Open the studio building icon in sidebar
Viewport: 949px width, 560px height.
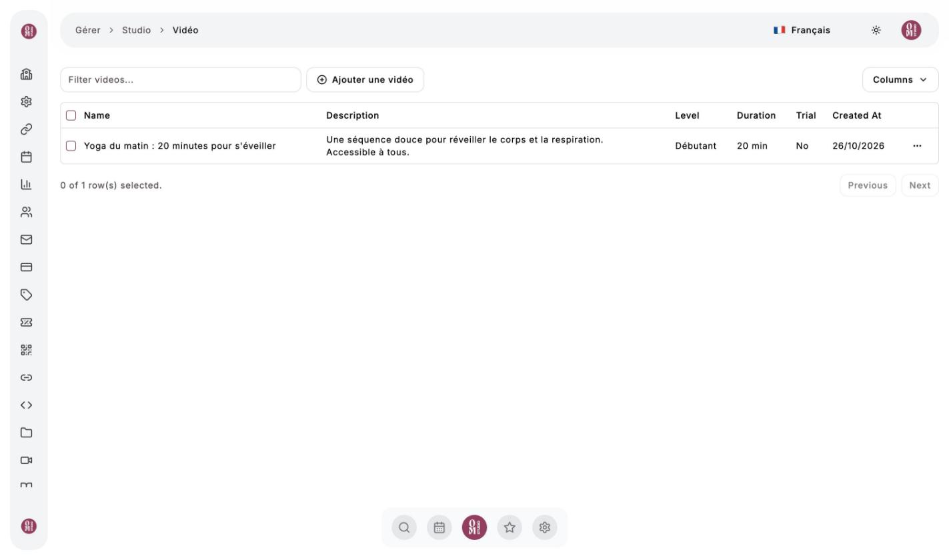pos(27,74)
